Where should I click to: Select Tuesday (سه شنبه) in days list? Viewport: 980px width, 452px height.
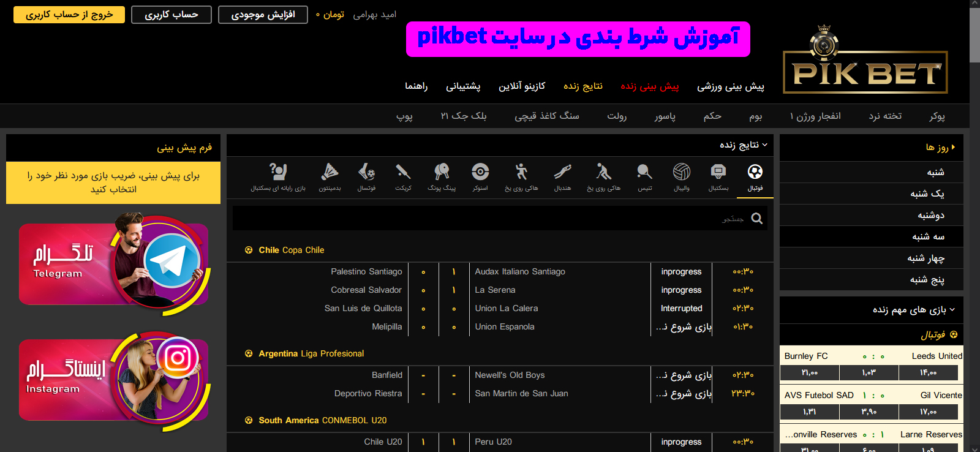tap(871, 236)
